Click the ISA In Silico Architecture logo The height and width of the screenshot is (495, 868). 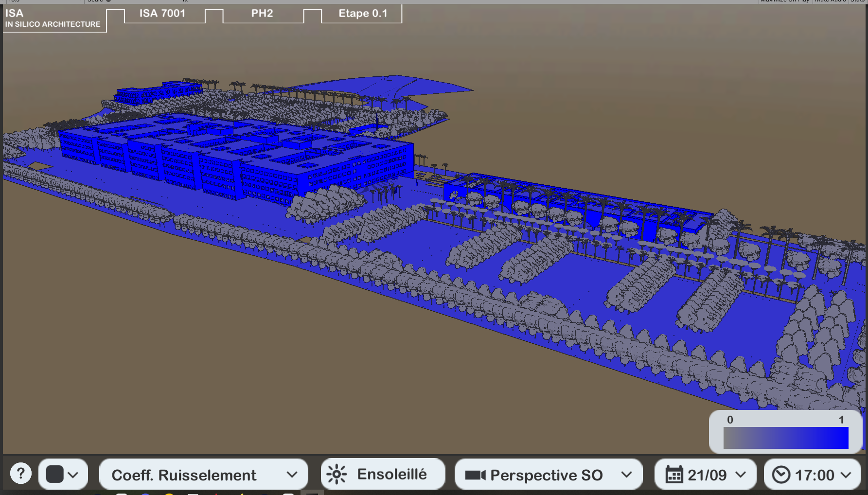pos(53,18)
